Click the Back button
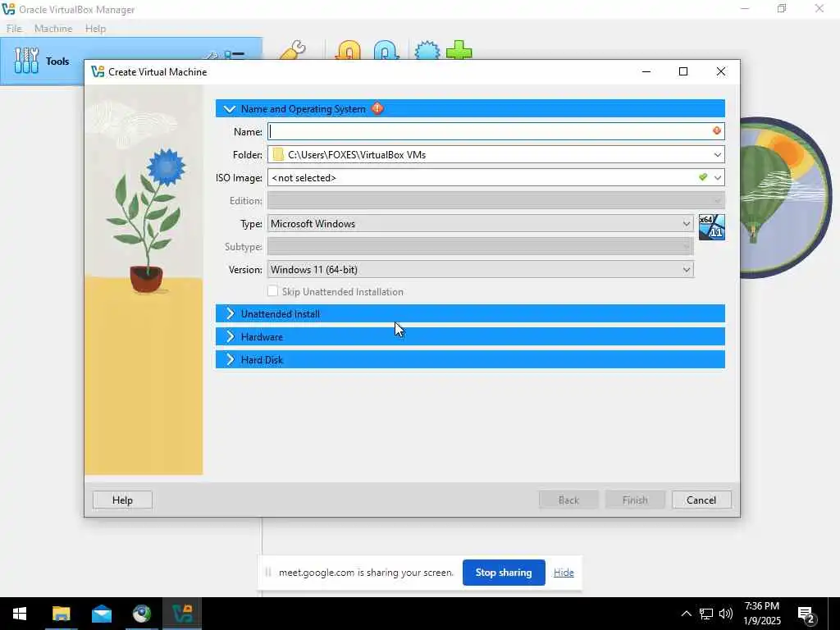Viewport: 840px width, 630px height. [x=568, y=500]
